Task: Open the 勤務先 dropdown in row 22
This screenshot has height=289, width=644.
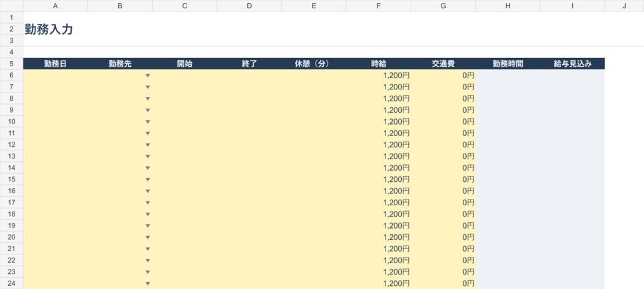Action: click(x=148, y=260)
